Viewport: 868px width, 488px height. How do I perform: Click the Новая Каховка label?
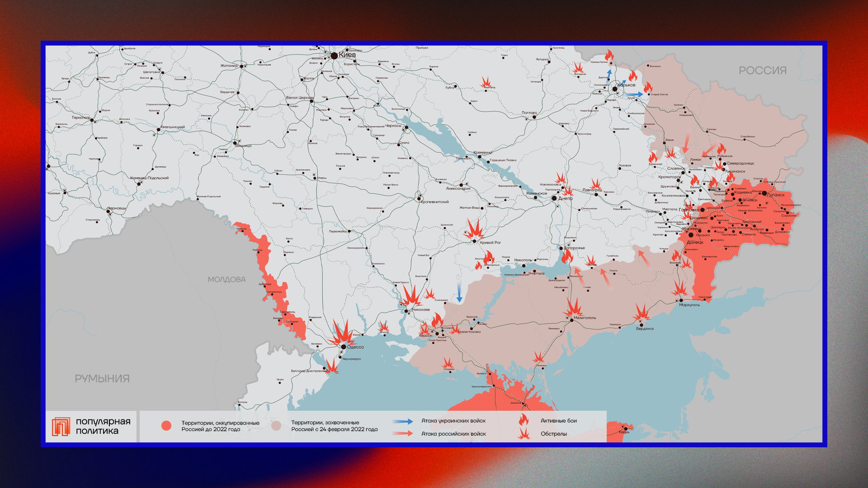point(469,332)
